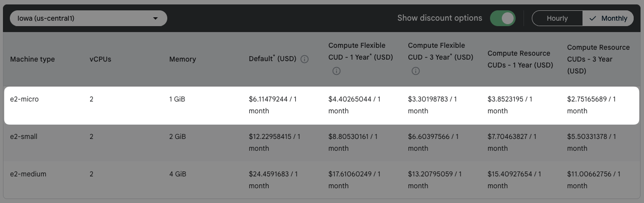This screenshot has height=203, width=644.
Task: Click the Memory column header
Action: [x=183, y=59]
